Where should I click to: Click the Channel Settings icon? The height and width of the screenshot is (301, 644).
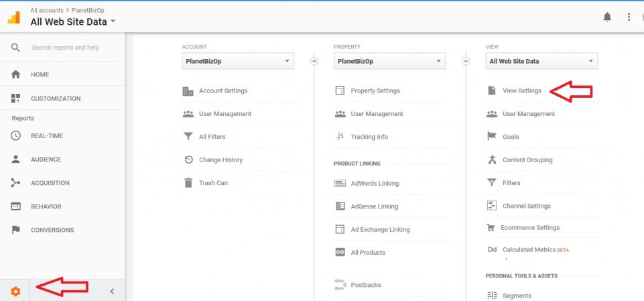(x=492, y=206)
